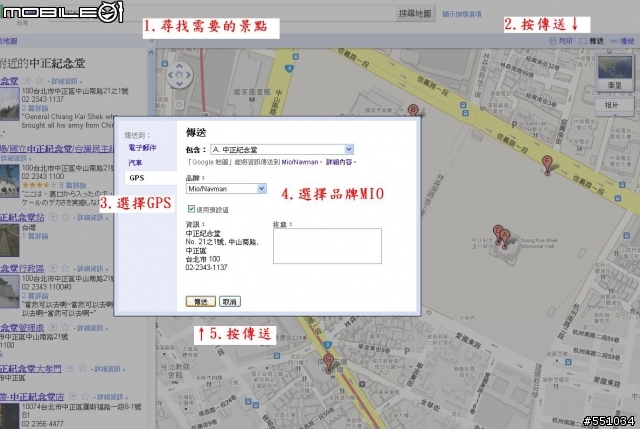Collapse the left results panel chevron
The image size is (640, 429).
151,41
